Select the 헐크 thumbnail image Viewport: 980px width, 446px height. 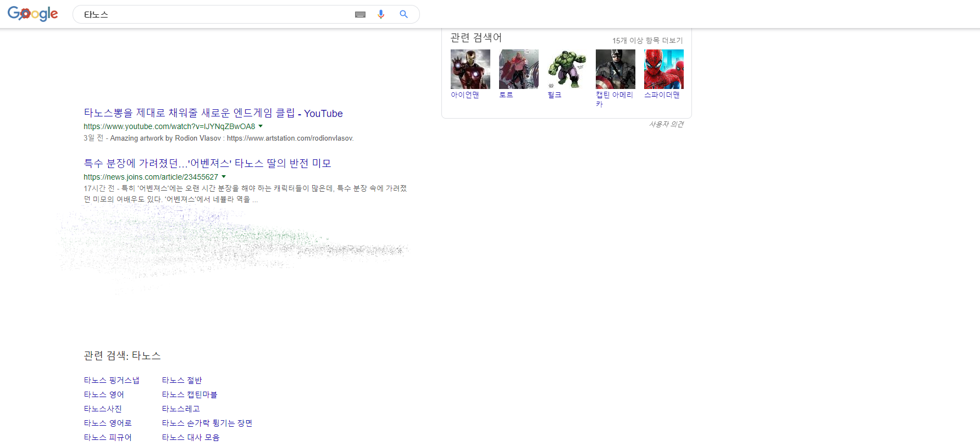point(567,69)
